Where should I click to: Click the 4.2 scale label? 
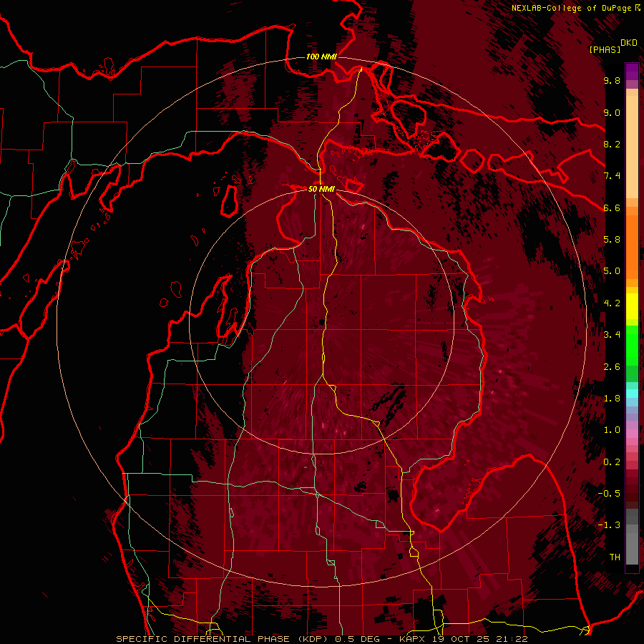pyautogui.click(x=612, y=303)
